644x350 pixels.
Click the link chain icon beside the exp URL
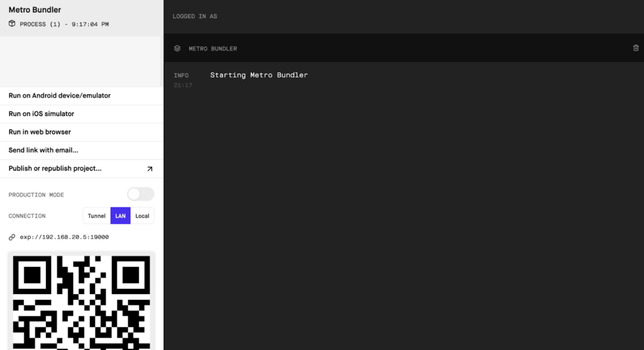point(12,237)
